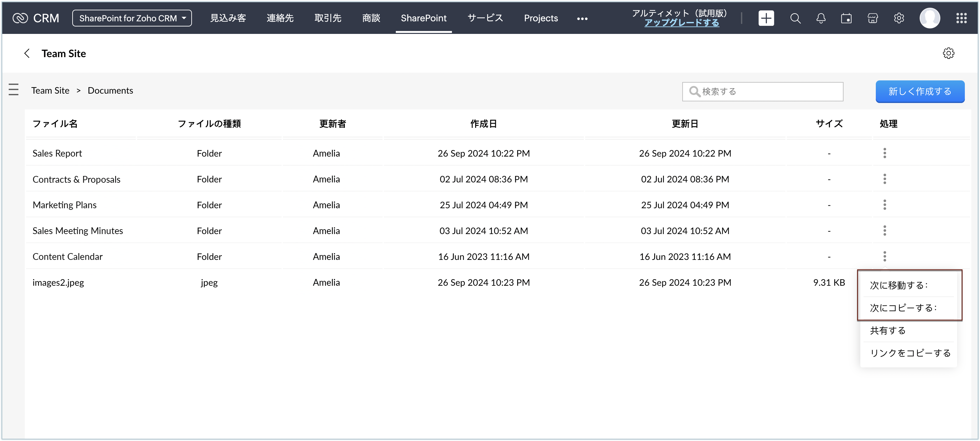
Task: Select 次に移動する menu option
Action: point(899,285)
